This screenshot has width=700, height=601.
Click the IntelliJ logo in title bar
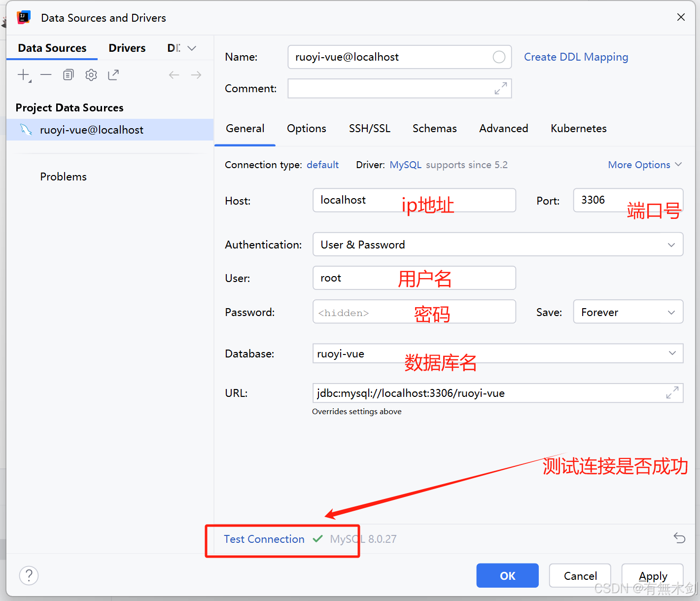click(24, 18)
